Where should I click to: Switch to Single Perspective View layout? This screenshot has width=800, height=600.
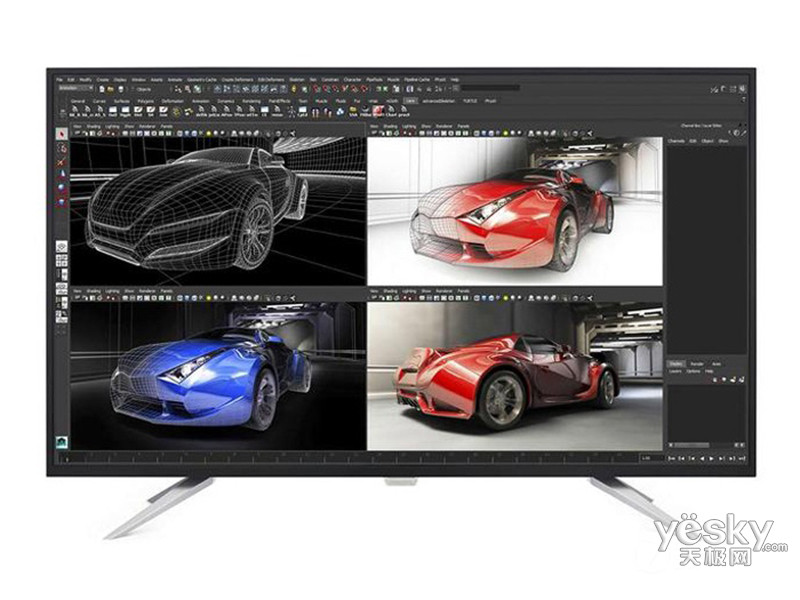click(x=61, y=247)
